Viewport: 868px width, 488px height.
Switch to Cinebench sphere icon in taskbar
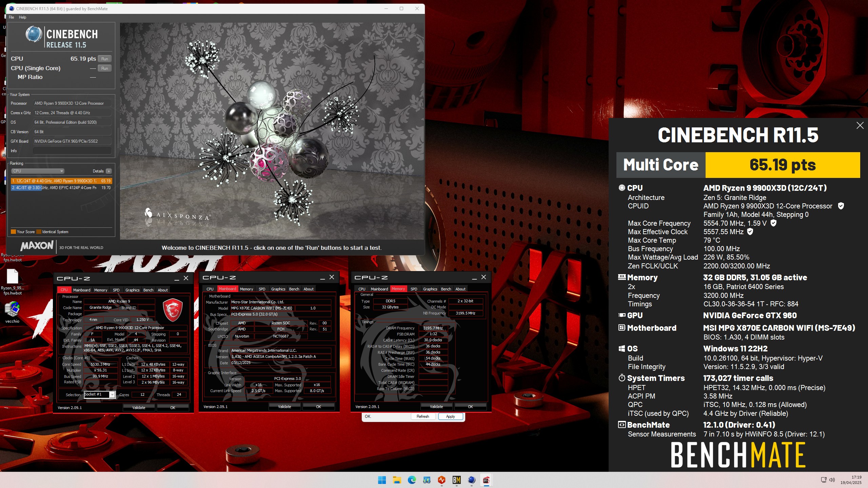[x=471, y=480]
